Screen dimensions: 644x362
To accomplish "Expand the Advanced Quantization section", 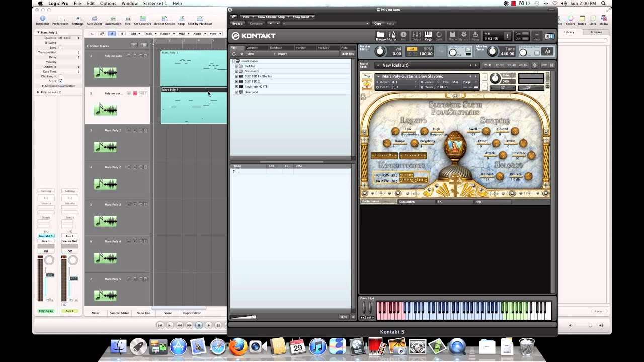I will pos(43,86).
